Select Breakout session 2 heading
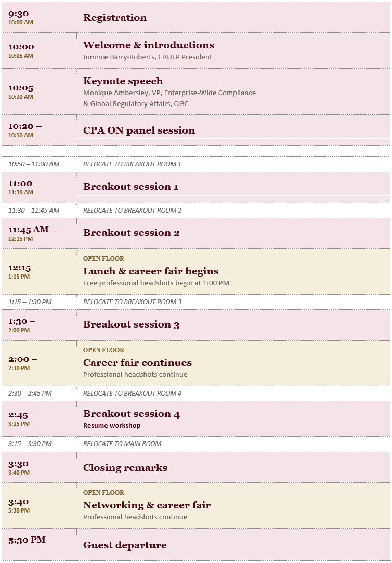This screenshot has width=392, height=563. 132,233
